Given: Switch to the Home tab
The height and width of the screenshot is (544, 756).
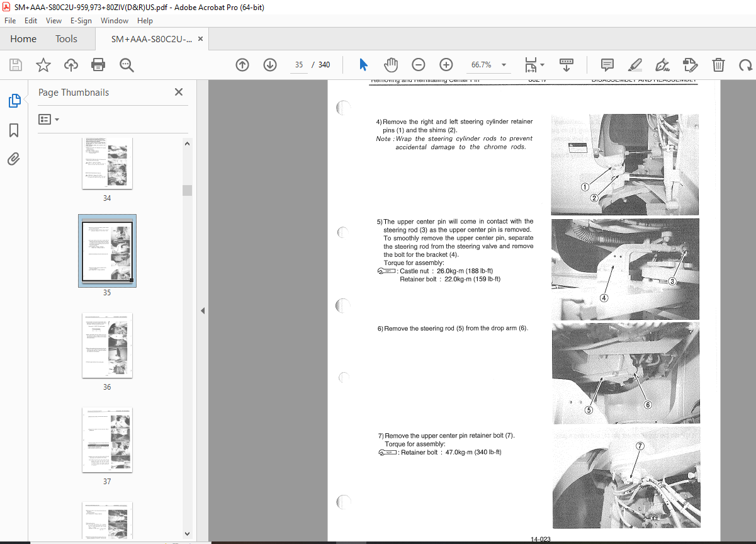Looking at the screenshot, I should 23,39.
